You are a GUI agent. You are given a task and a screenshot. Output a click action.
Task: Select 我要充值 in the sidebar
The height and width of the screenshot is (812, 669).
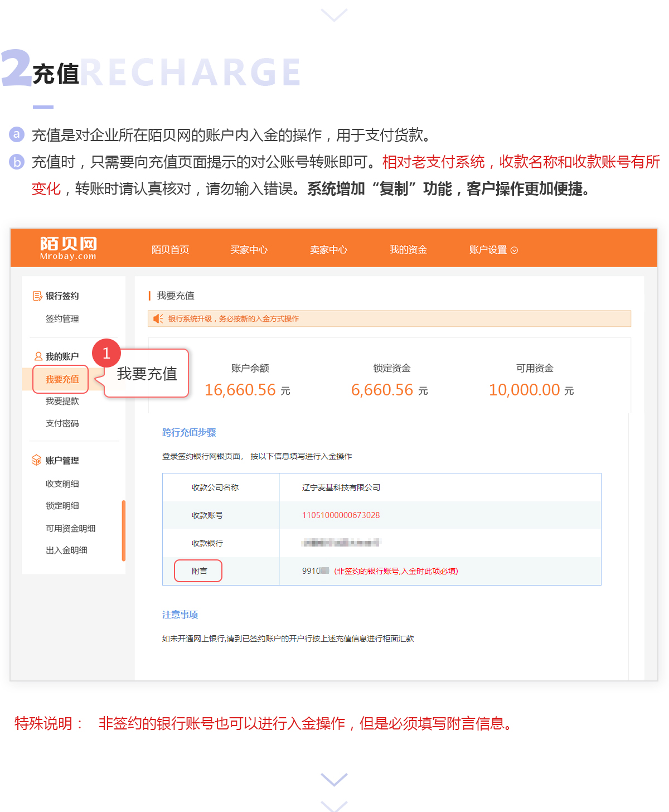pos(62,379)
